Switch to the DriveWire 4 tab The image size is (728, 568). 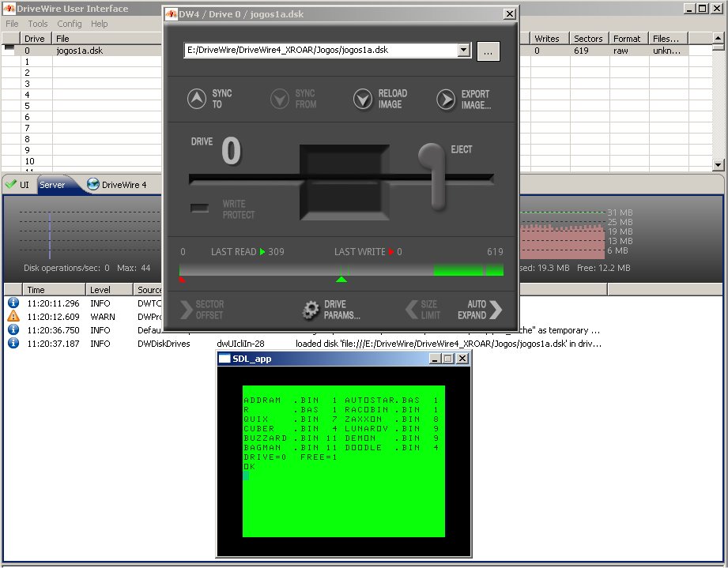[117, 185]
